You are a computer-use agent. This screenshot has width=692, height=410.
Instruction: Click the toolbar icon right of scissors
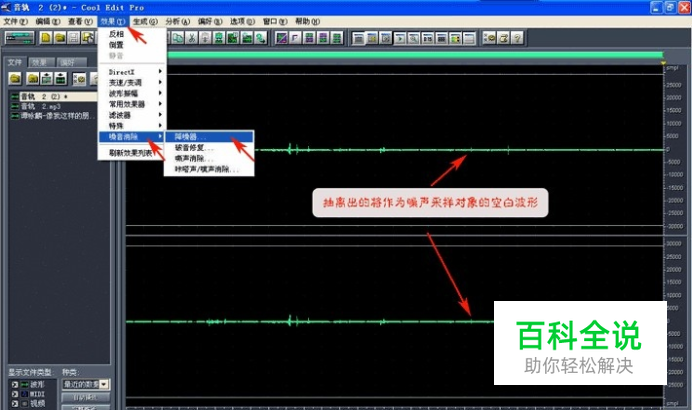coord(205,38)
